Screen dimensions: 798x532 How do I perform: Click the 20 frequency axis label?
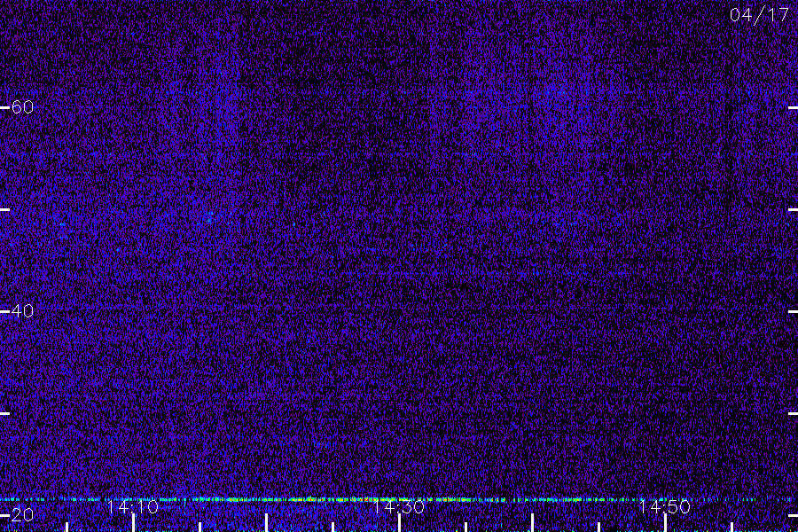pos(22,514)
